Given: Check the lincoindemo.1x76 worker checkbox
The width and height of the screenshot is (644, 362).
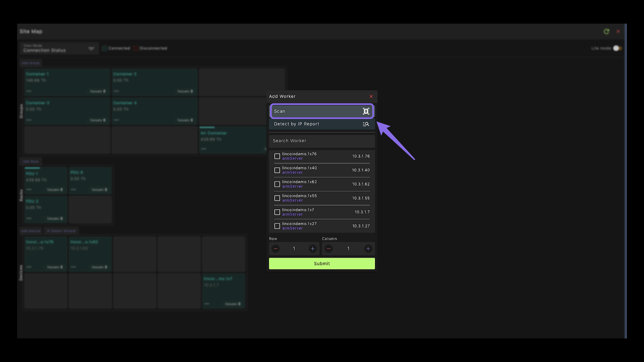Looking at the screenshot, I should [277, 156].
